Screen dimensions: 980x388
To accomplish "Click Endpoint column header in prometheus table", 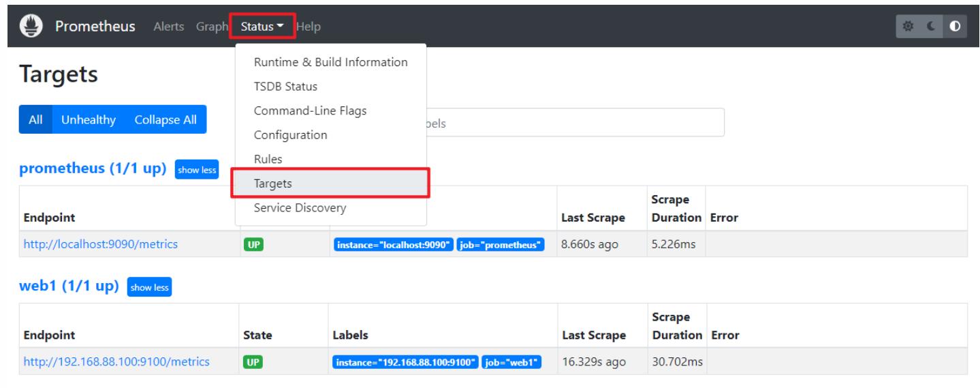I will 49,218.
